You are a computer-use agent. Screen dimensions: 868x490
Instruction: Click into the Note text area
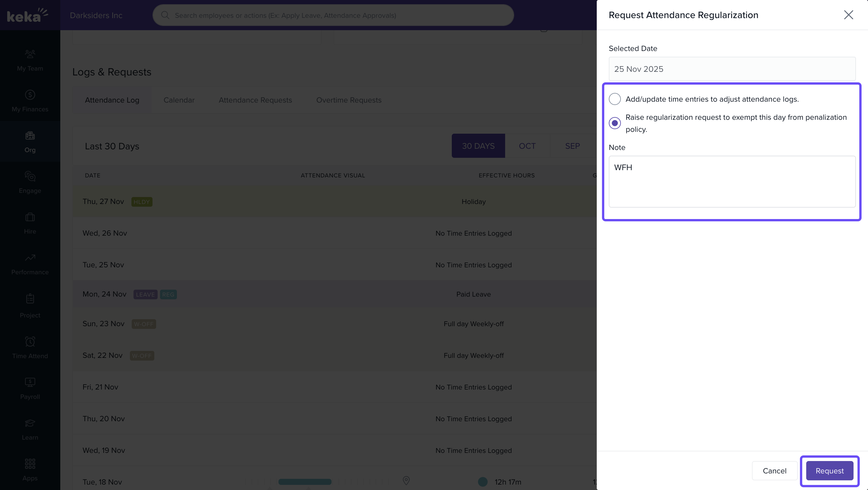[732, 182]
